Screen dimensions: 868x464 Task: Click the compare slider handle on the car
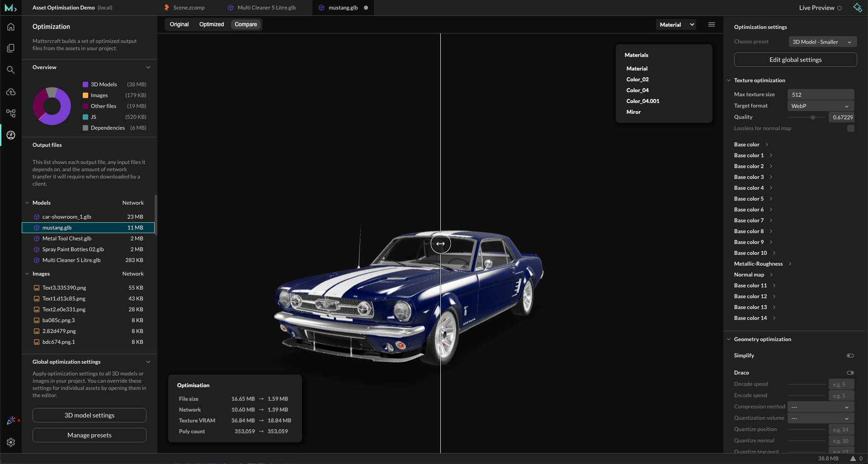coord(440,244)
